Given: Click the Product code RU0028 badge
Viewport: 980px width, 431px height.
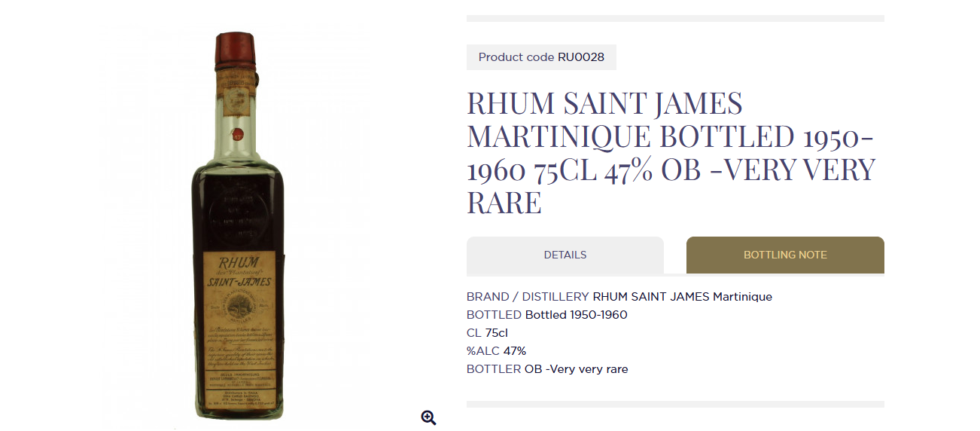Looking at the screenshot, I should click(x=541, y=57).
